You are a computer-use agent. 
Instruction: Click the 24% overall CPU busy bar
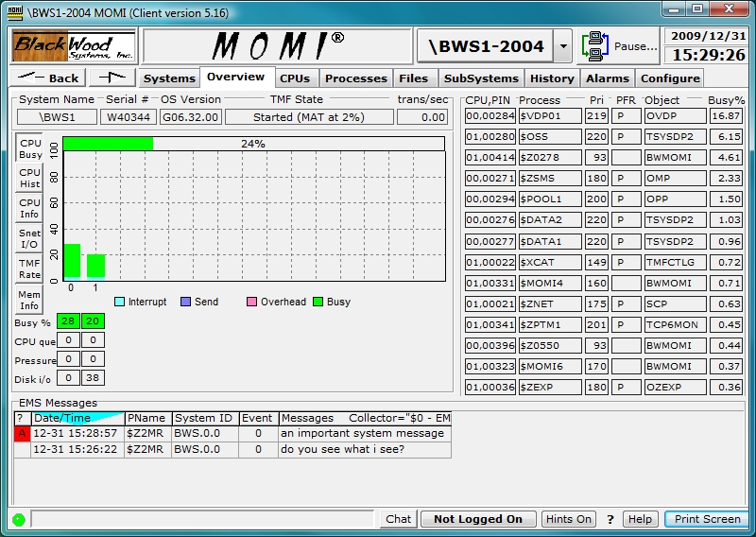coord(253,144)
